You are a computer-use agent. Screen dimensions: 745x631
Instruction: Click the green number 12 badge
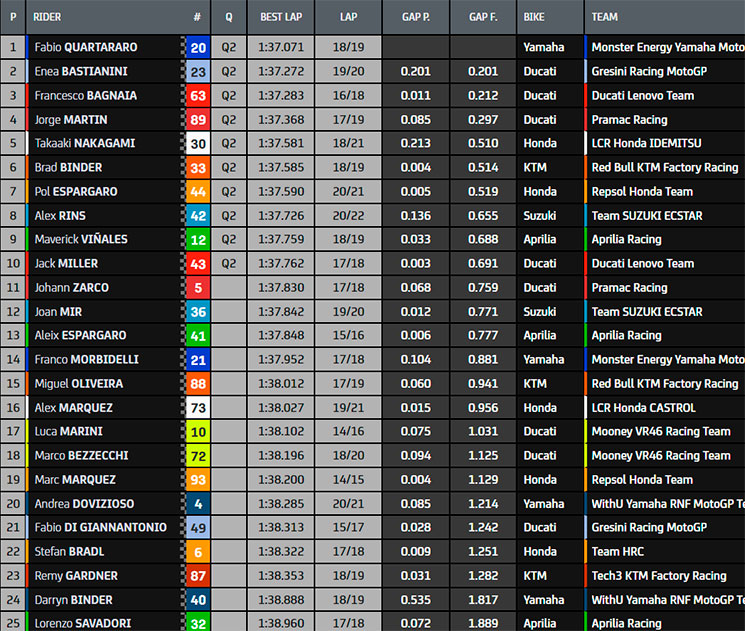point(198,239)
